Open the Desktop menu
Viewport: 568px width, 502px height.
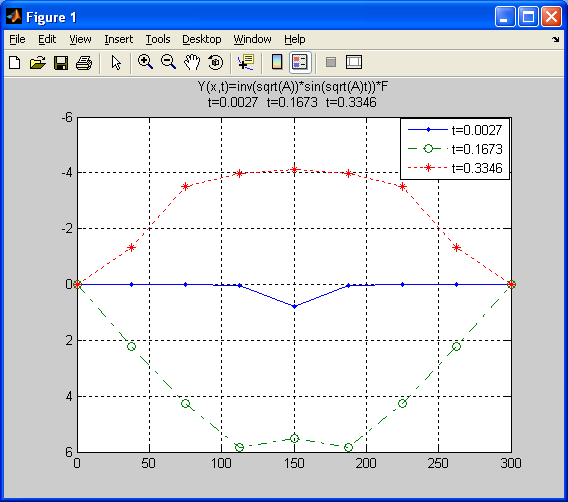pos(201,39)
